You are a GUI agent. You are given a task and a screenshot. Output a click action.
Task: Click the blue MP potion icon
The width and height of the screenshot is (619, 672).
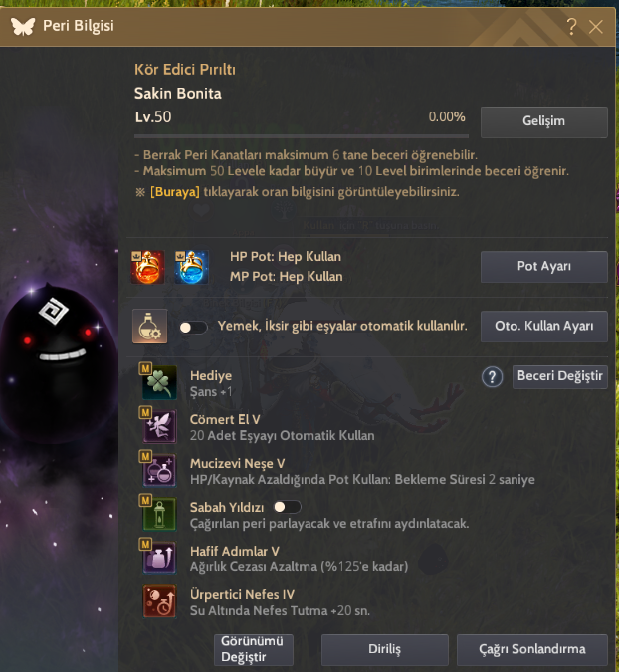coord(191,268)
